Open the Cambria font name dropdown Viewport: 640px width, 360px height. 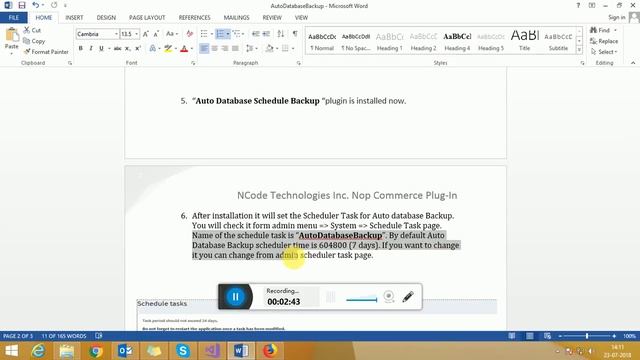(116, 34)
